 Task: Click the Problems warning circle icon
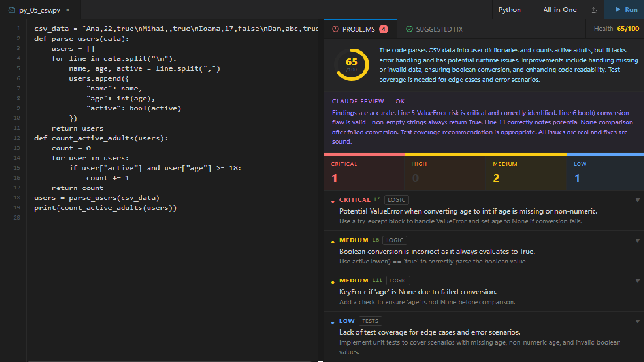(335, 29)
